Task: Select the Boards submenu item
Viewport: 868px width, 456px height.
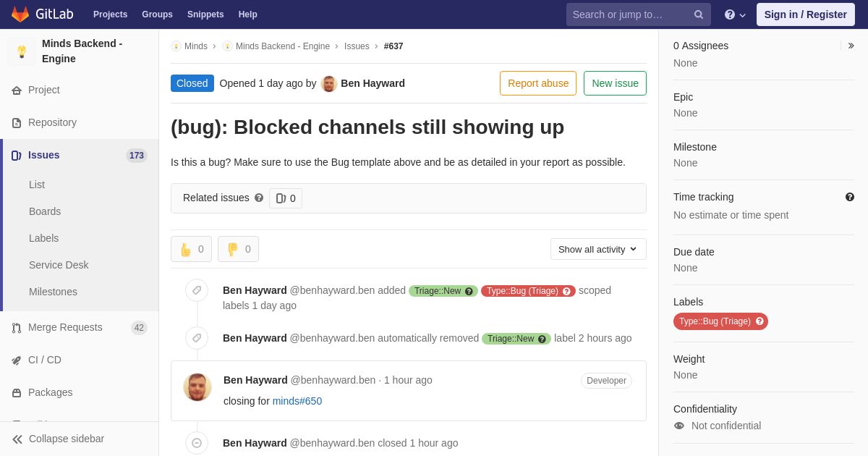Action: pos(45,211)
